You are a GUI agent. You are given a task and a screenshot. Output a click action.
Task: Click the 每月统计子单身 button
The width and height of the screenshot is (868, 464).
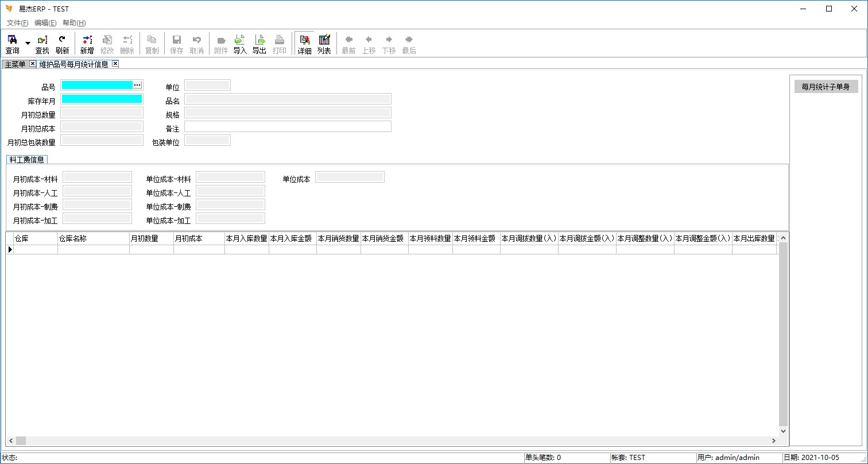[x=825, y=87]
